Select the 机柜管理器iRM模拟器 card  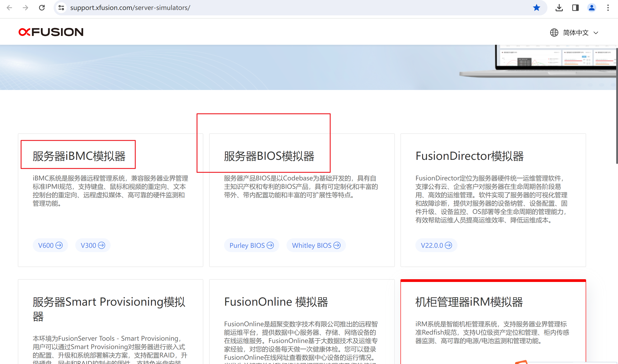(x=469, y=302)
